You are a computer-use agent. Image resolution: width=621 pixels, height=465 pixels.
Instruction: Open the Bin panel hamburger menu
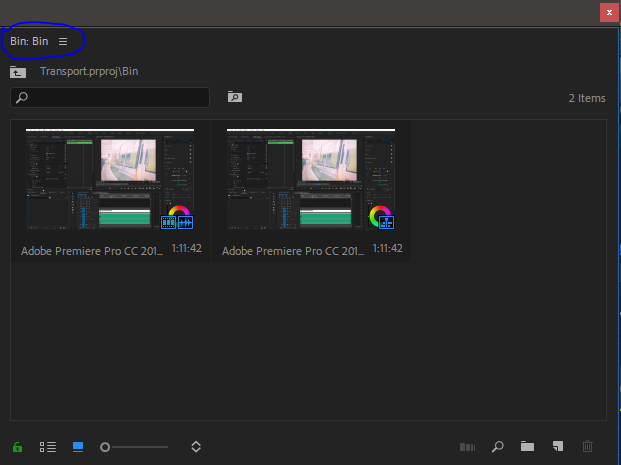coord(63,42)
